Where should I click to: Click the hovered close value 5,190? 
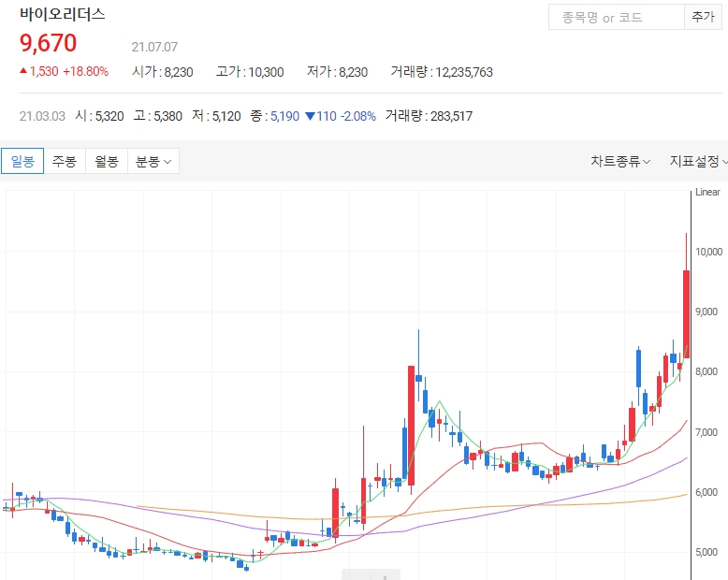point(285,116)
